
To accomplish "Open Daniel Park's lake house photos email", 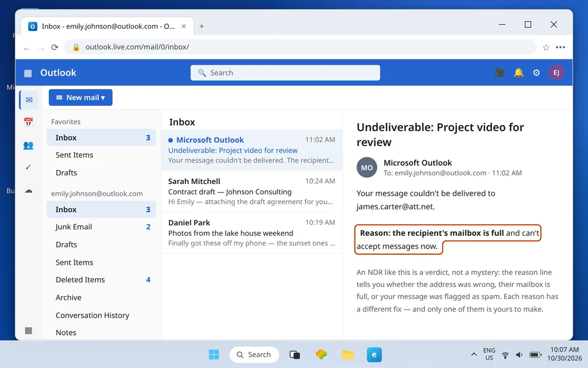I will click(252, 233).
